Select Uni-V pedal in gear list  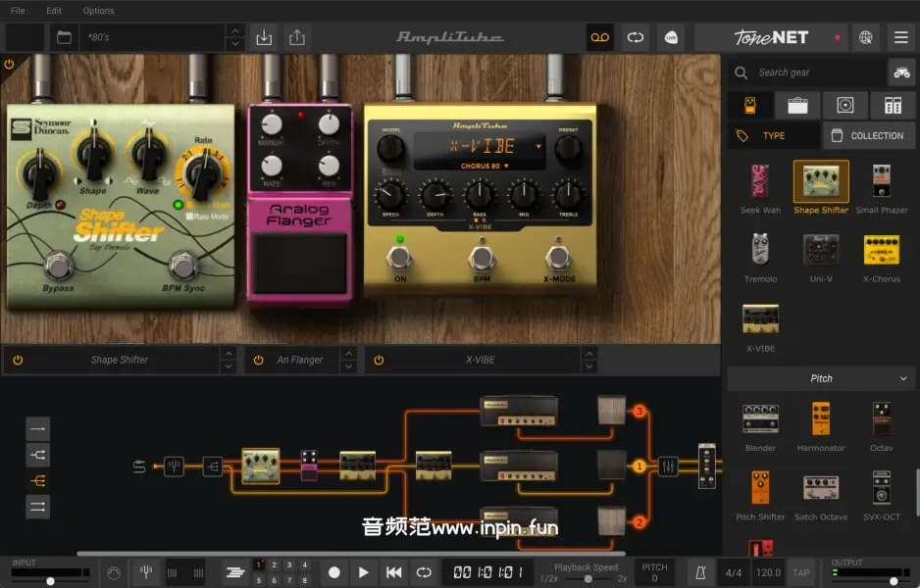tap(821, 257)
